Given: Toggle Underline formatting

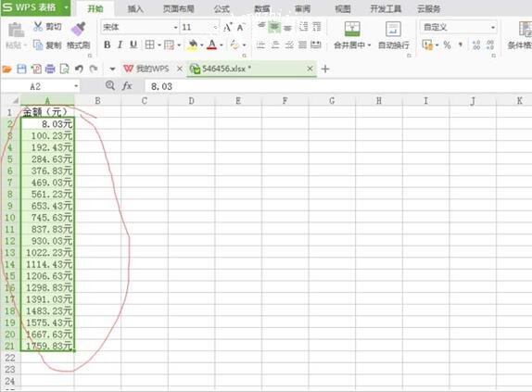Looking at the screenshot, I should pos(133,44).
